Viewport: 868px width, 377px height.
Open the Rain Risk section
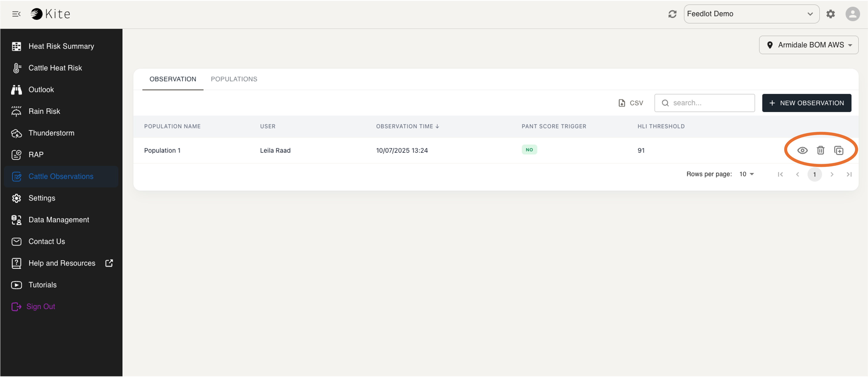click(x=44, y=111)
